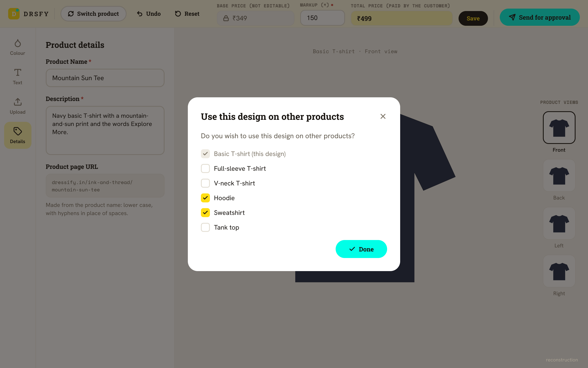Undo the last change
588x368 pixels.
149,14
